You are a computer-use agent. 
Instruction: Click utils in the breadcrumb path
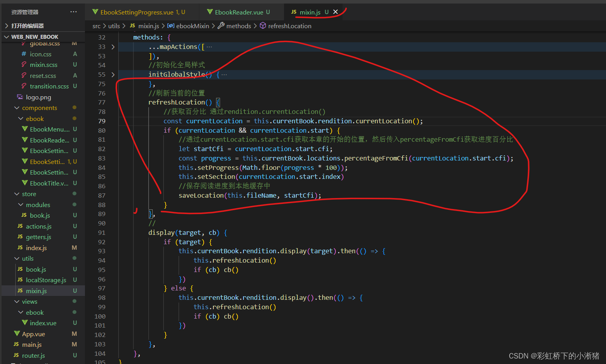[x=114, y=26]
